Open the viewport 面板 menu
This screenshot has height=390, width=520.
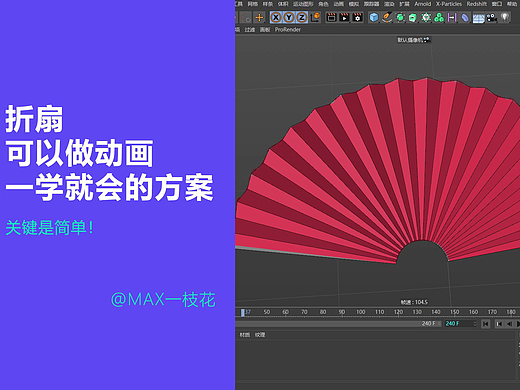coord(265,30)
